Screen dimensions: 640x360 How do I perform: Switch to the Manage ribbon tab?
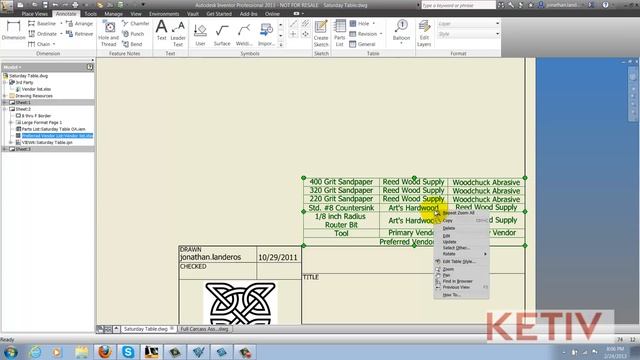click(113, 14)
